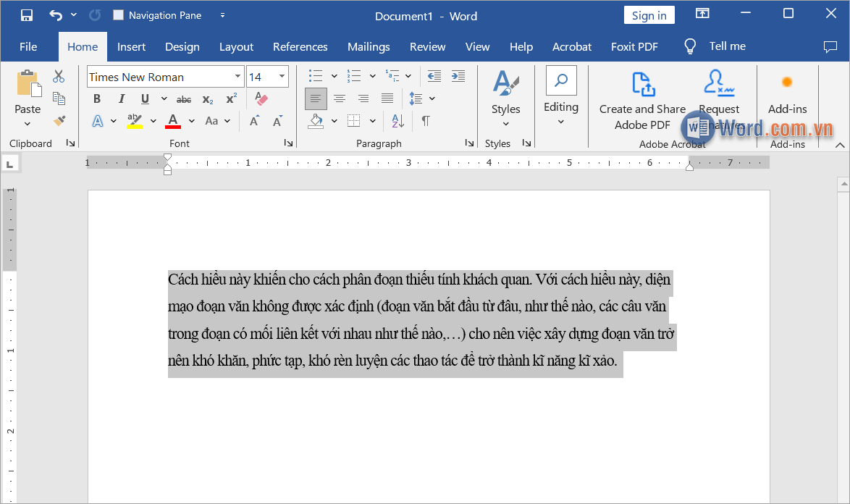Apply numbered list
The height and width of the screenshot is (504, 850).
click(x=354, y=76)
